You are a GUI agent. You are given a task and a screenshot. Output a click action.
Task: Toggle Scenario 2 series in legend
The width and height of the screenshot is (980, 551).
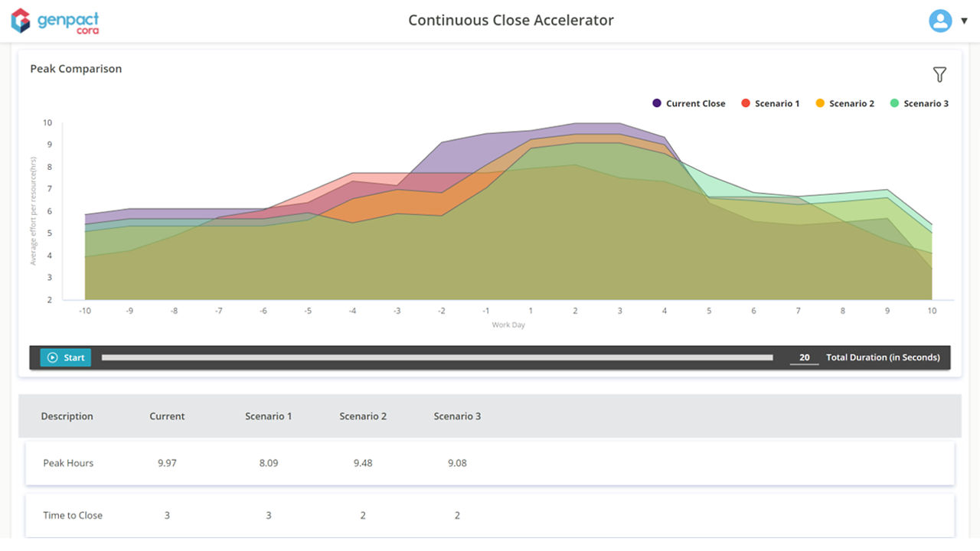(x=844, y=103)
